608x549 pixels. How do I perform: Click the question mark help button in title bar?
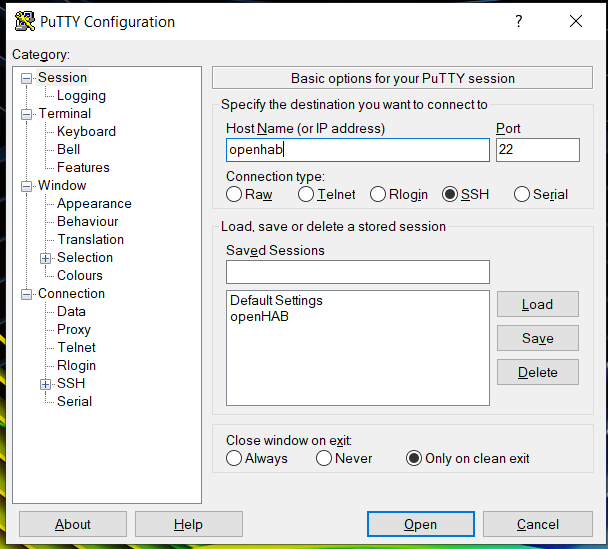tap(519, 21)
